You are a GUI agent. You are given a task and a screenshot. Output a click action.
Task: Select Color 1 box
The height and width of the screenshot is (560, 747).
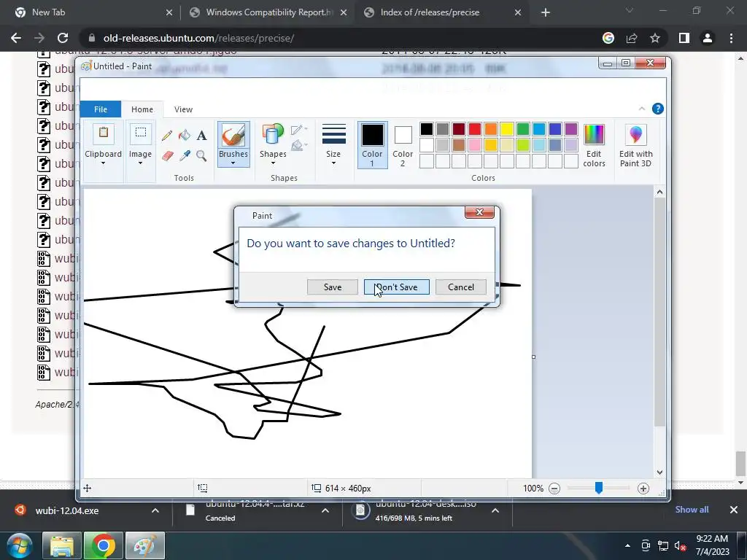pos(372,145)
